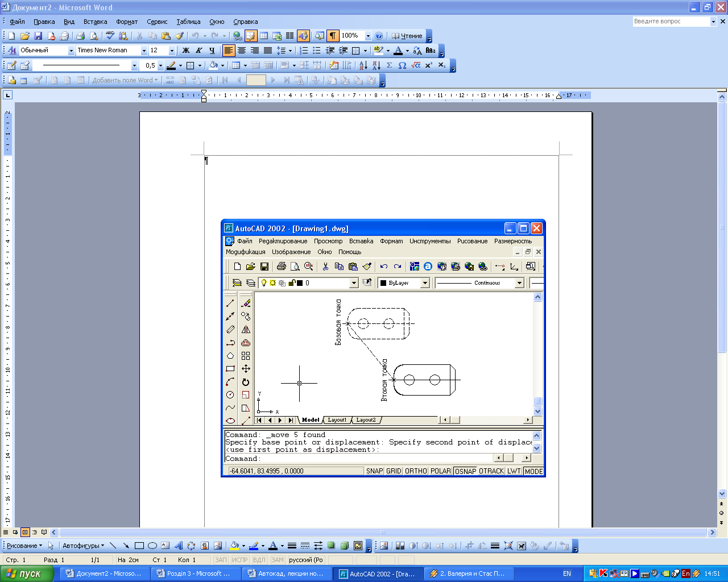Insert a symbol with the Omega icon

402,65
